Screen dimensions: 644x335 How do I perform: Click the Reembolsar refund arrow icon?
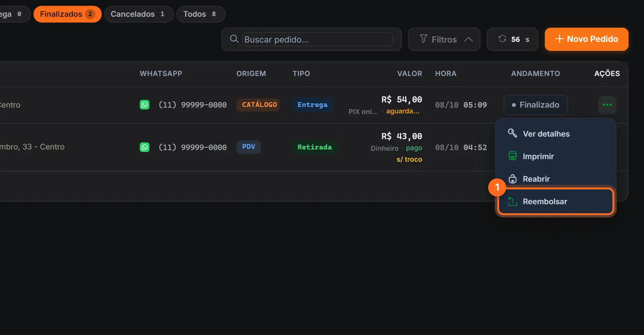coord(512,201)
